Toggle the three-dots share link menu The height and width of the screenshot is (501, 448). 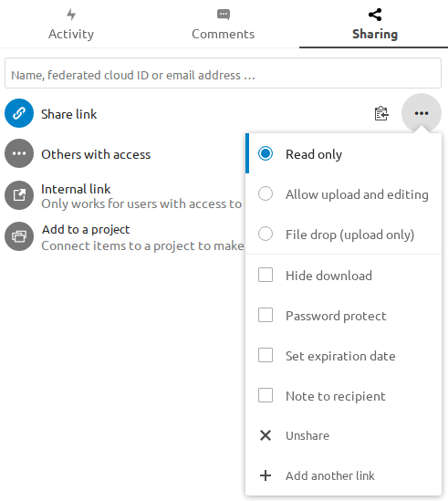click(422, 113)
